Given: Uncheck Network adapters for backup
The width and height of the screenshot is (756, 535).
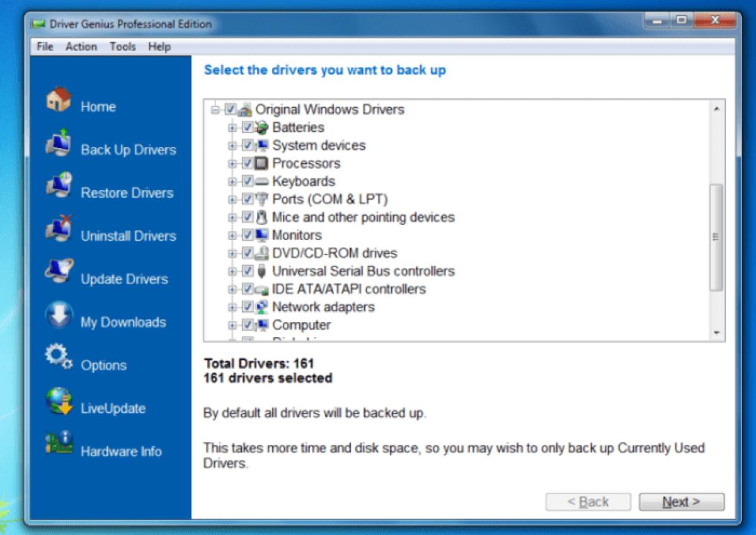Looking at the screenshot, I should 248,307.
